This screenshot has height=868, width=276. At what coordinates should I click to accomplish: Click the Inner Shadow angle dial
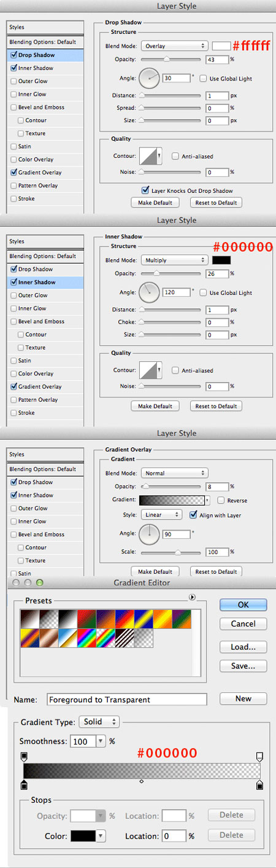pos(150,292)
